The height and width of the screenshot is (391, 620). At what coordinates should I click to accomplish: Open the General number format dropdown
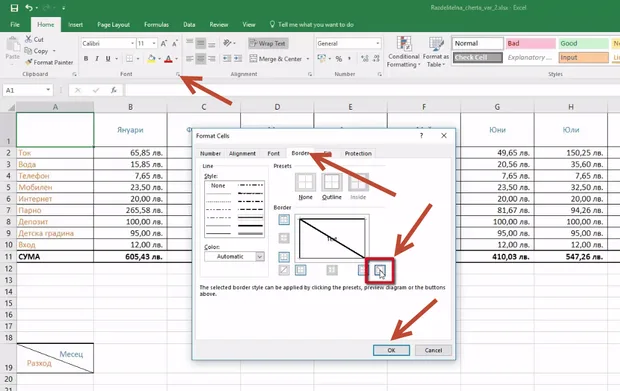point(378,43)
